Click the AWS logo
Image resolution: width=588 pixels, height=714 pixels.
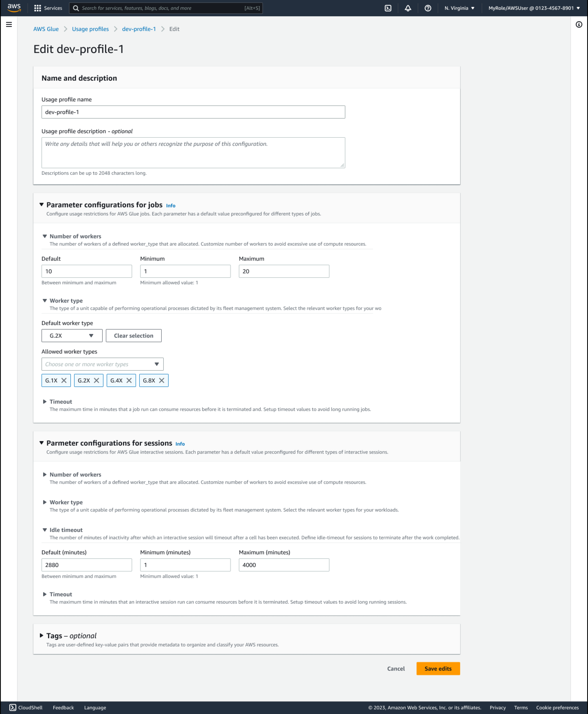click(13, 8)
